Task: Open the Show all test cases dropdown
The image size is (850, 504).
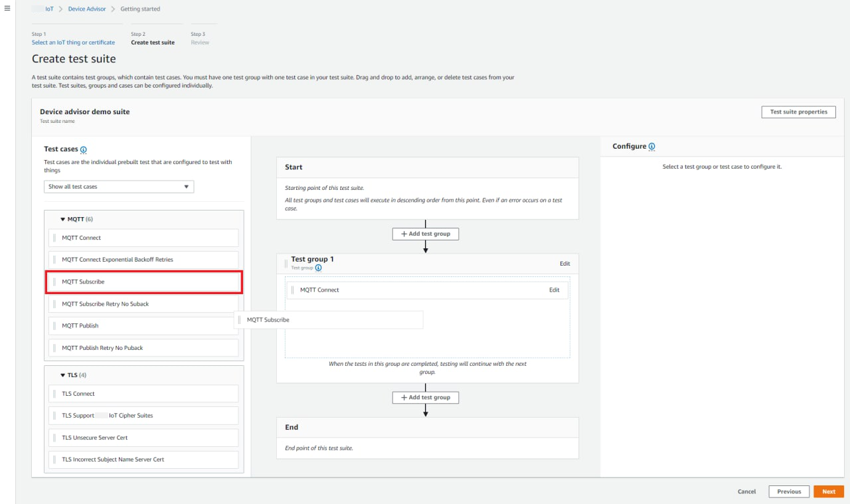Action: 119,187
